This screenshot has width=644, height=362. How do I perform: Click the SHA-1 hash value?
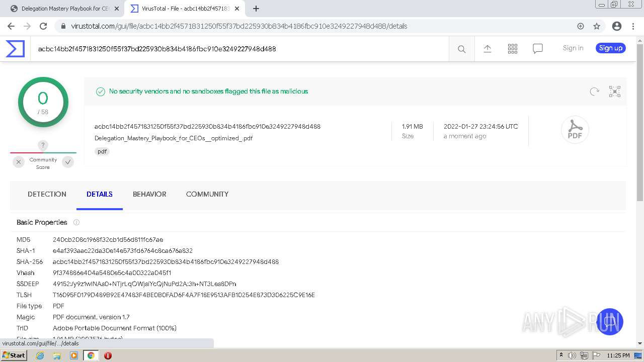tap(123, 251)
